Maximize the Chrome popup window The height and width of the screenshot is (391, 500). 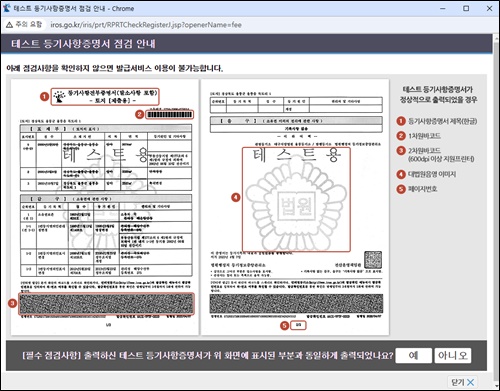pyautogui.click(x=466, y=8)
